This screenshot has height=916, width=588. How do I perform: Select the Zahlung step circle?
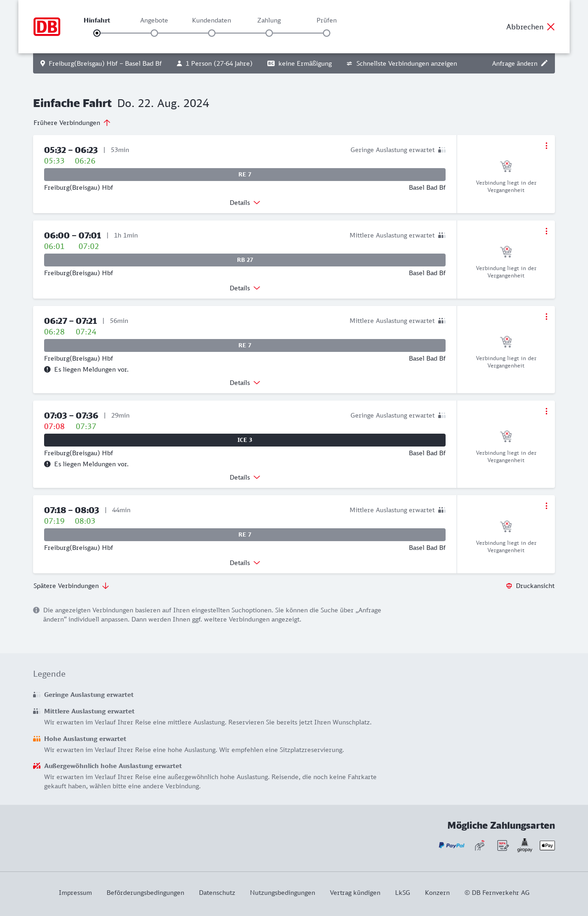pyautogui.click(x=269, y=33)
